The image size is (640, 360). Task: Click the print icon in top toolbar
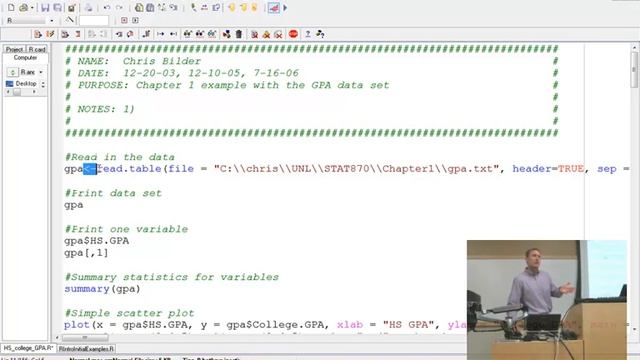click(88, 7)
